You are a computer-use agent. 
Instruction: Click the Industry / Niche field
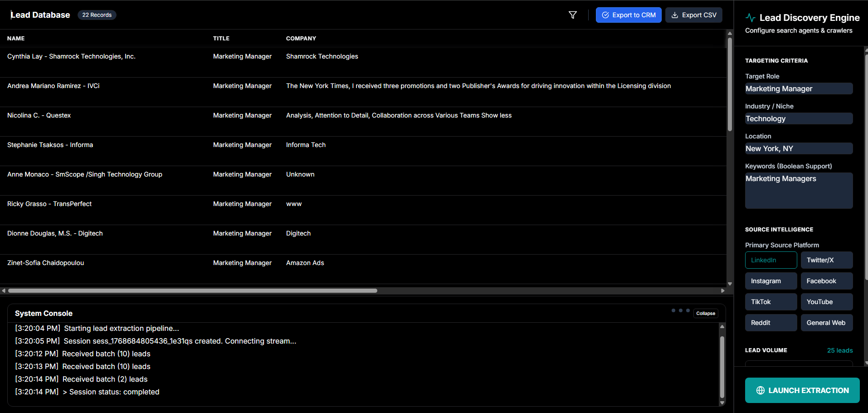click(x=798, y=119)
